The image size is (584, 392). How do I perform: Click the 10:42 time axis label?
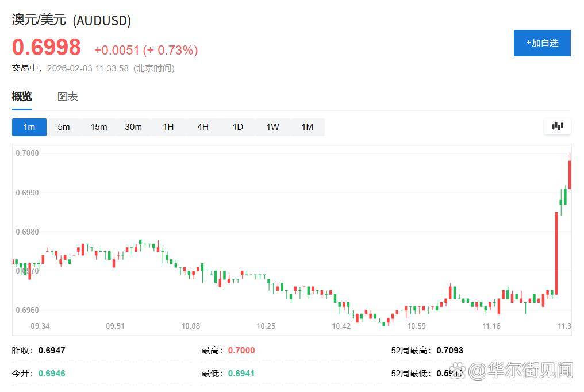click(x=341, y=326)
